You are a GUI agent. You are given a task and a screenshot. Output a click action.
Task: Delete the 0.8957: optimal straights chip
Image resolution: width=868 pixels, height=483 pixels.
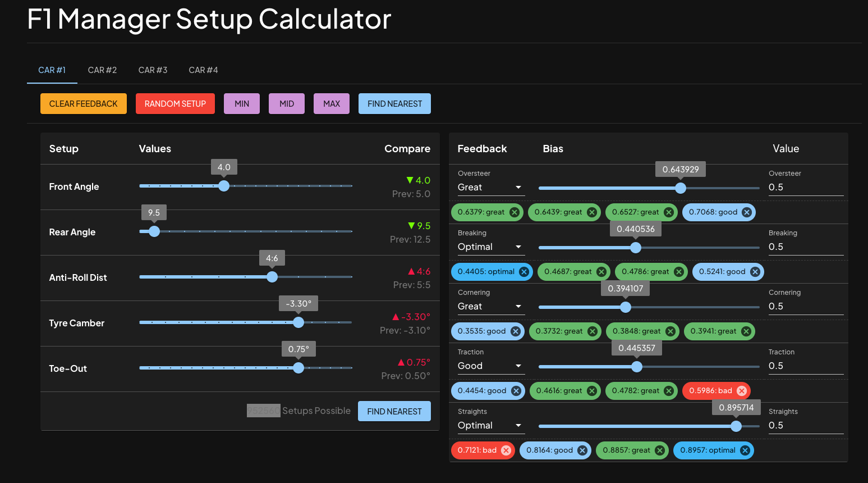(x=745, y=450)
